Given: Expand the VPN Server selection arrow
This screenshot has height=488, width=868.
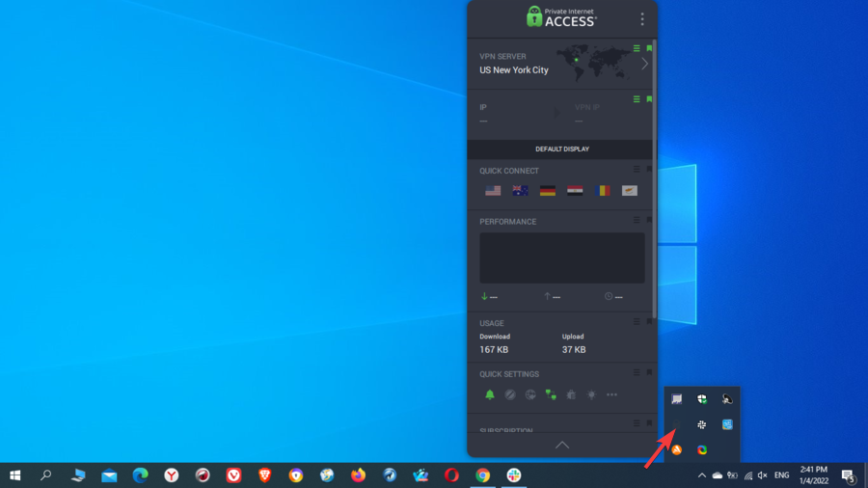Looking at the screenshot, I should 645,64.
